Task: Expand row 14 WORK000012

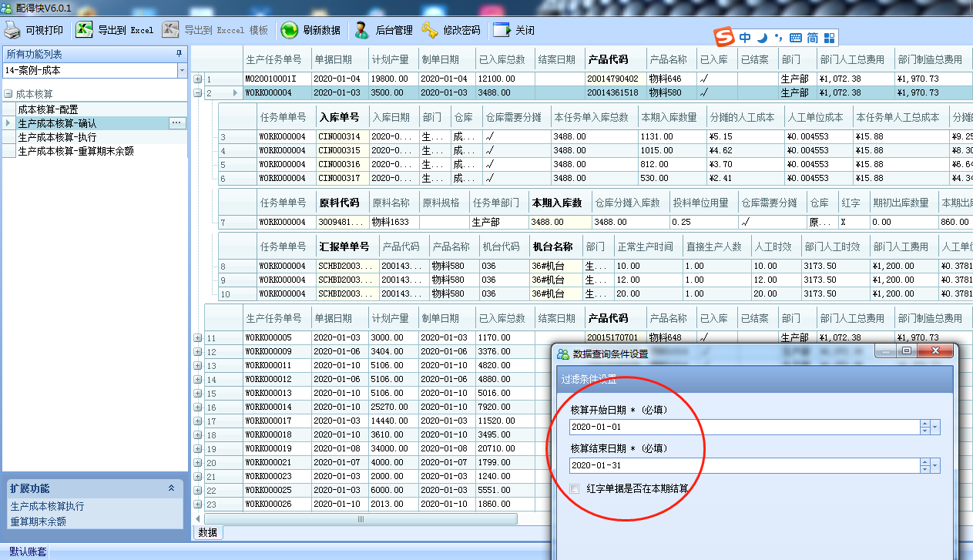Action: pyautogui.click(x=198, y=379)
